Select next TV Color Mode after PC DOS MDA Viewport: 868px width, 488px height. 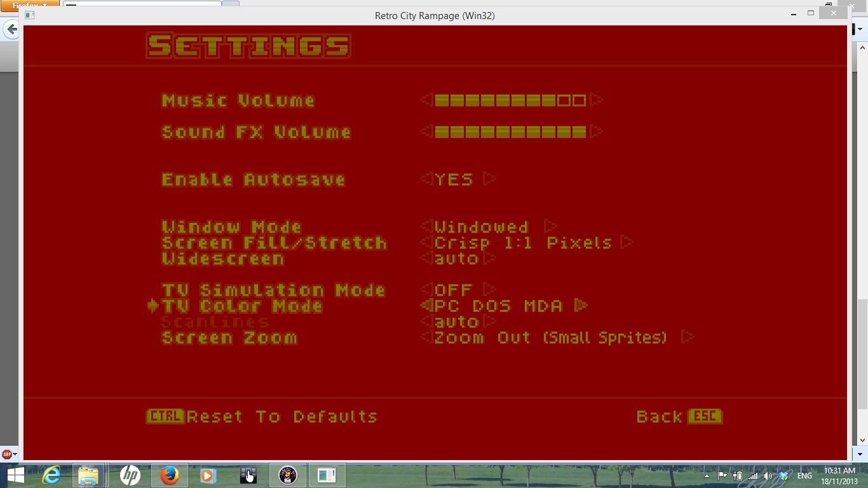581,306
